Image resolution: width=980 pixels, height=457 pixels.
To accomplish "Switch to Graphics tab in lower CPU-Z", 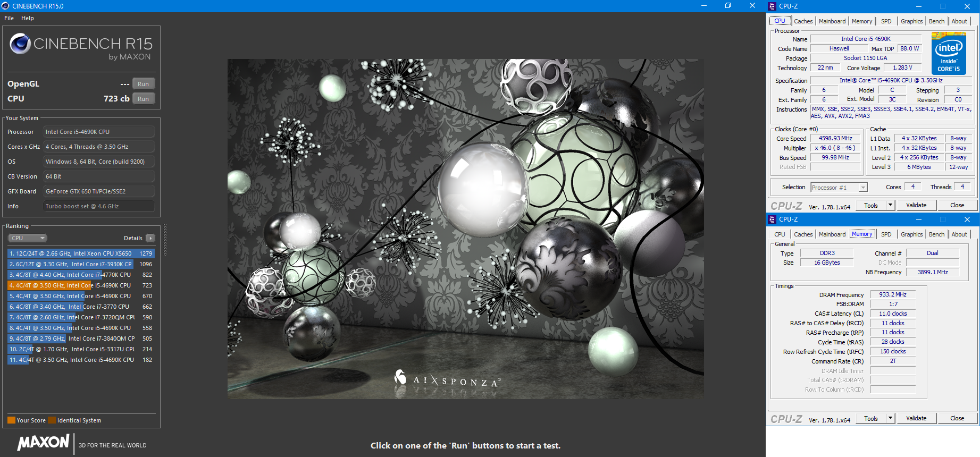I will click(912, 234).
